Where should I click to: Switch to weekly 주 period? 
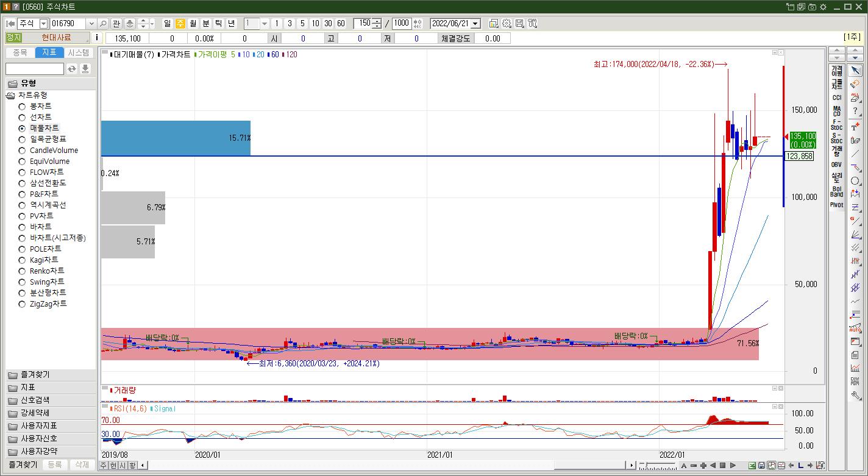(x=180, y=23)
